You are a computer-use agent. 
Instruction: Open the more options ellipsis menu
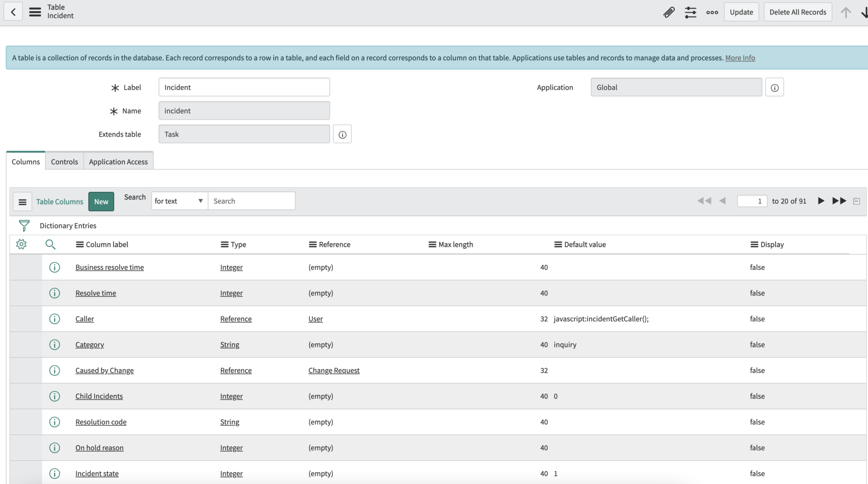click(x=712, y=12)
